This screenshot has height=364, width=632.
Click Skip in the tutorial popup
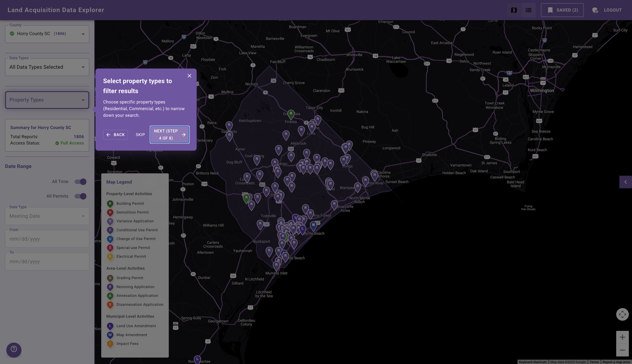point(140,134)
